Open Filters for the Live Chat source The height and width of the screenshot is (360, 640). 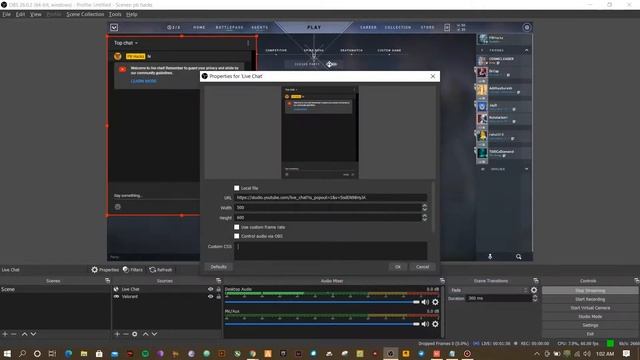pos(133,270)
